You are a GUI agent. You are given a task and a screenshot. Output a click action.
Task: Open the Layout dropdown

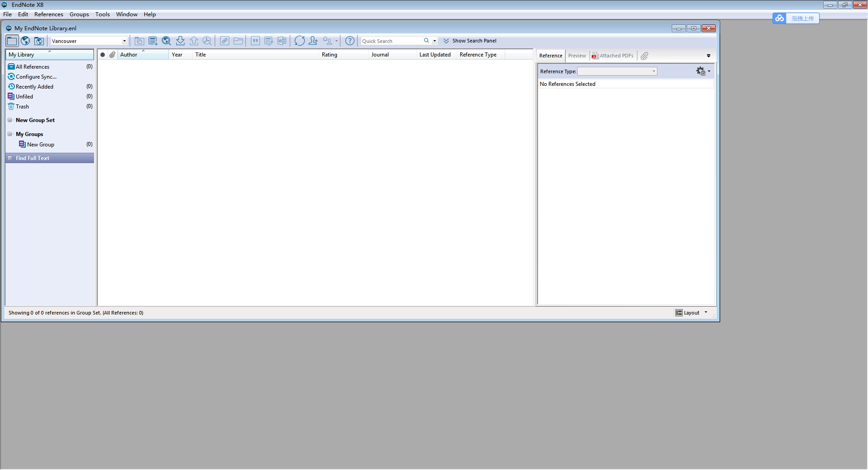coord(692,313)
